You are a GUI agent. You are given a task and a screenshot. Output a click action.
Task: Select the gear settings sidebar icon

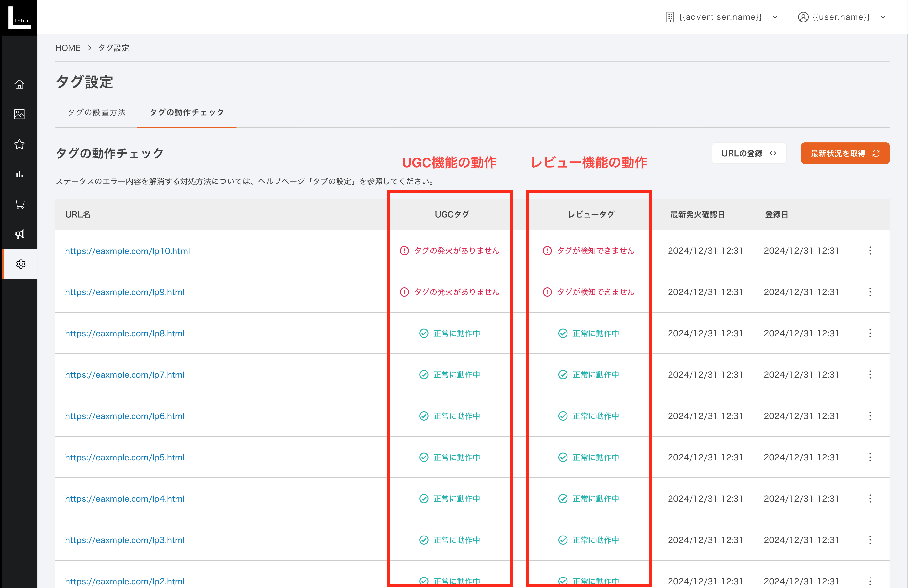point(21,264)
